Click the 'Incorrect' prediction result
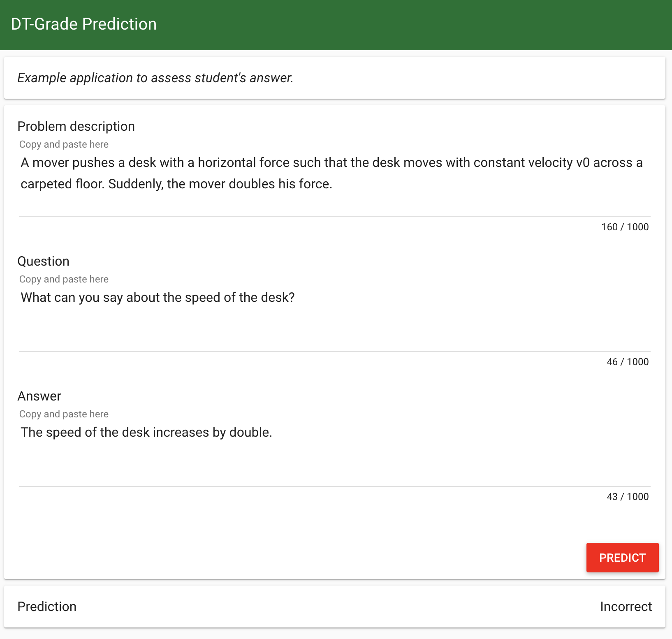672x639 pixels. click(626, 607)
